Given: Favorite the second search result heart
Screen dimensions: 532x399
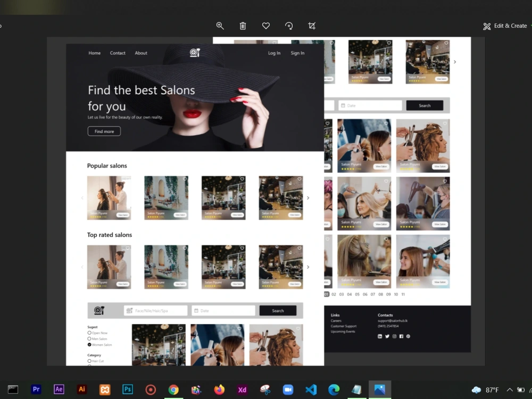Looking at the screenshot, I should pyautogui.click(x=239, y=328).
